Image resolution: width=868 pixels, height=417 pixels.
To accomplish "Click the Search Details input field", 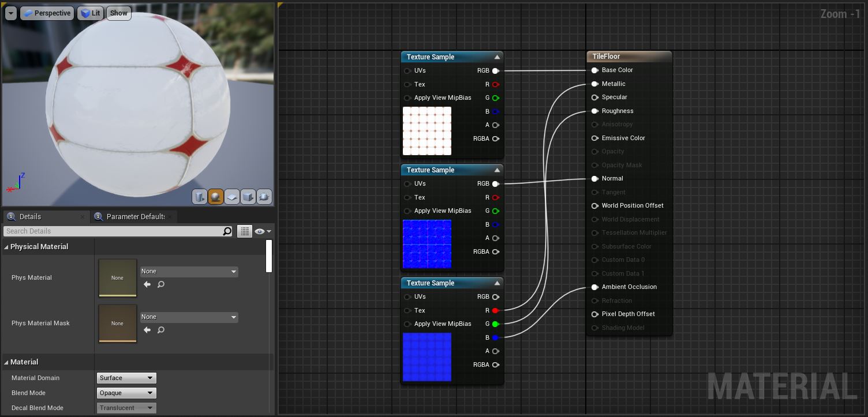I will point(113,231).
